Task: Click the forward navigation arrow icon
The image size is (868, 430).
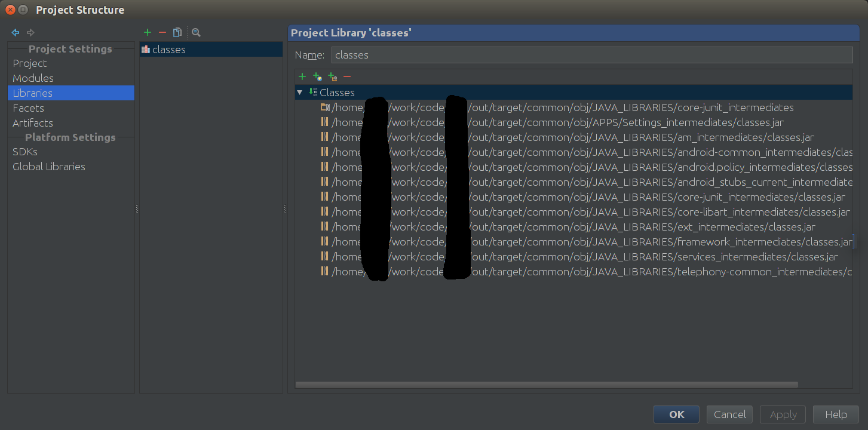Action: coord(30,32)
